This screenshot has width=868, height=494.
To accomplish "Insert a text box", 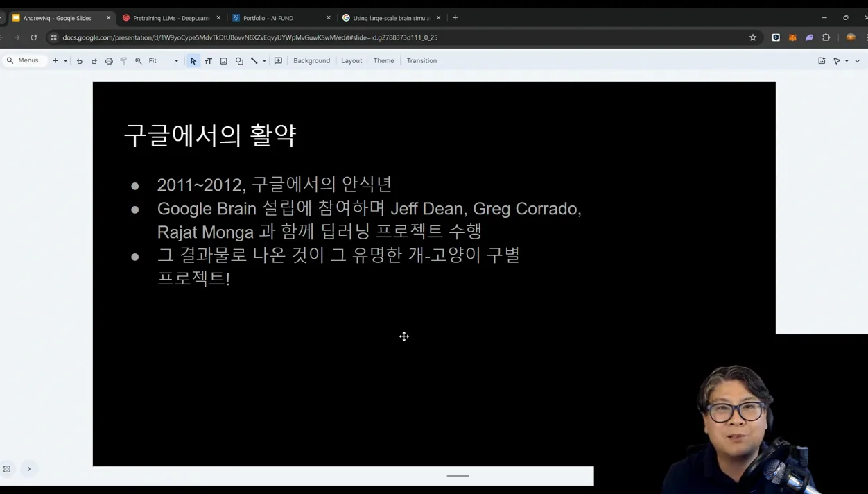I will click(x=208, y=61).
